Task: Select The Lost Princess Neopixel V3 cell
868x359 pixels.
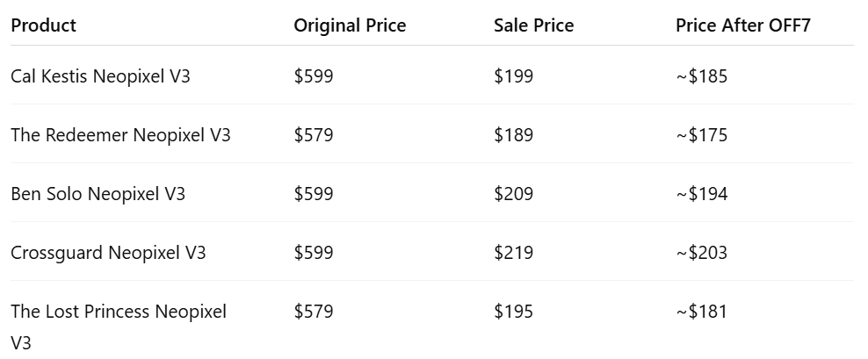Action: tap(119, 312)
